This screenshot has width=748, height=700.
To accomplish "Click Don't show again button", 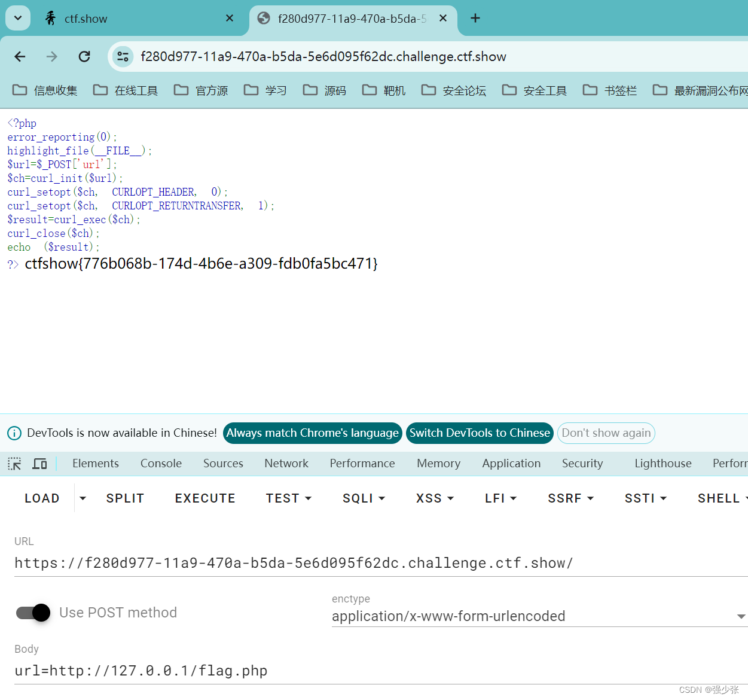I will click(606, 433).
